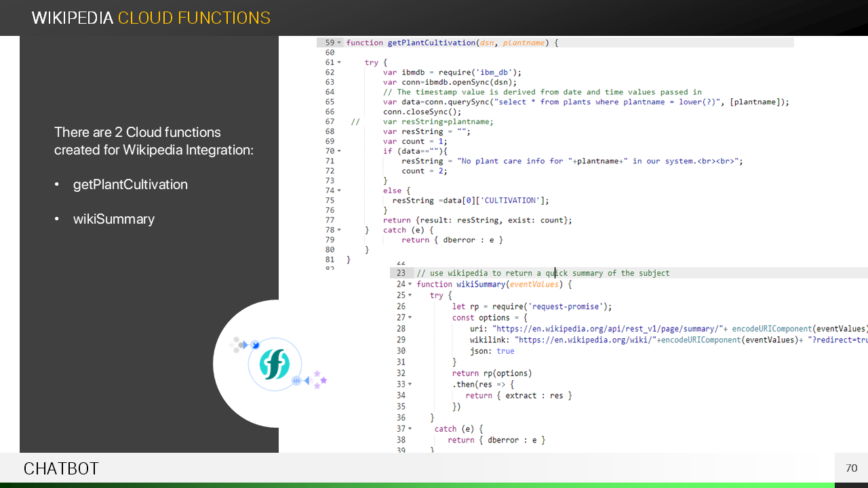Viewport: 868px width, 488px height.
Task: Collapse the catch block at line 78
Action: click(340, 230)
